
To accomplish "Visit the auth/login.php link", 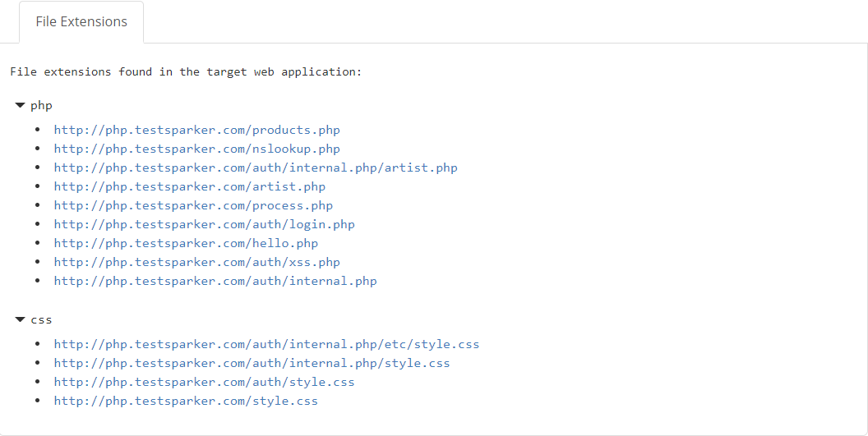I will coord(204,224).
